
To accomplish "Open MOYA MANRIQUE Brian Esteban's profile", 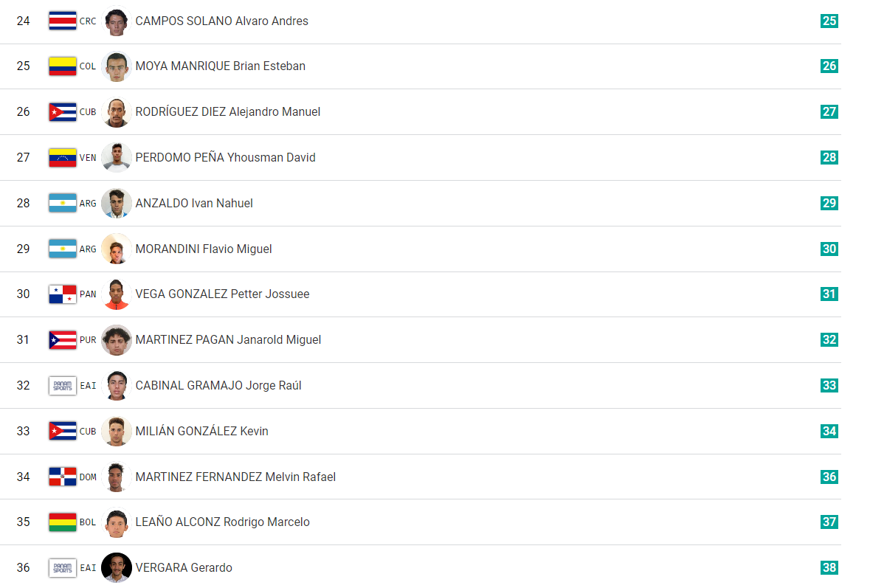I will pyautogui.click(x=220, y=66).
